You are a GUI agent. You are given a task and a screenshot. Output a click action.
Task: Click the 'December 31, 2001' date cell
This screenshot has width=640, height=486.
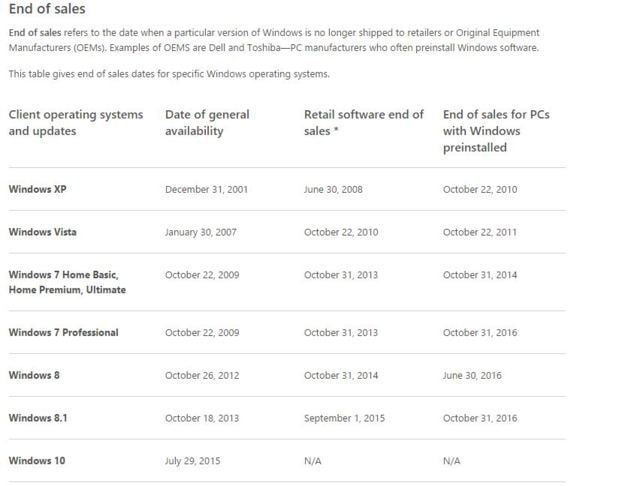point(207,189)
